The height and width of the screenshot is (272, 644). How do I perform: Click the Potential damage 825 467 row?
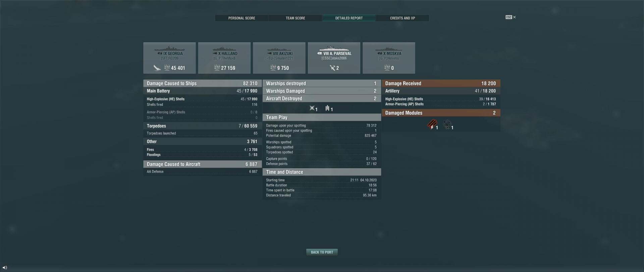(x=321, y=136)
